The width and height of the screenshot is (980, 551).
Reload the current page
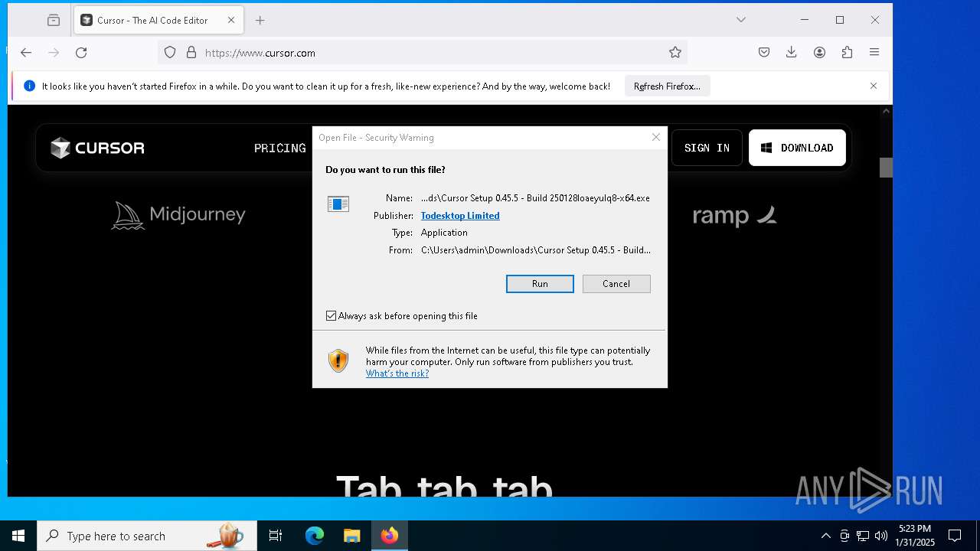81,53
